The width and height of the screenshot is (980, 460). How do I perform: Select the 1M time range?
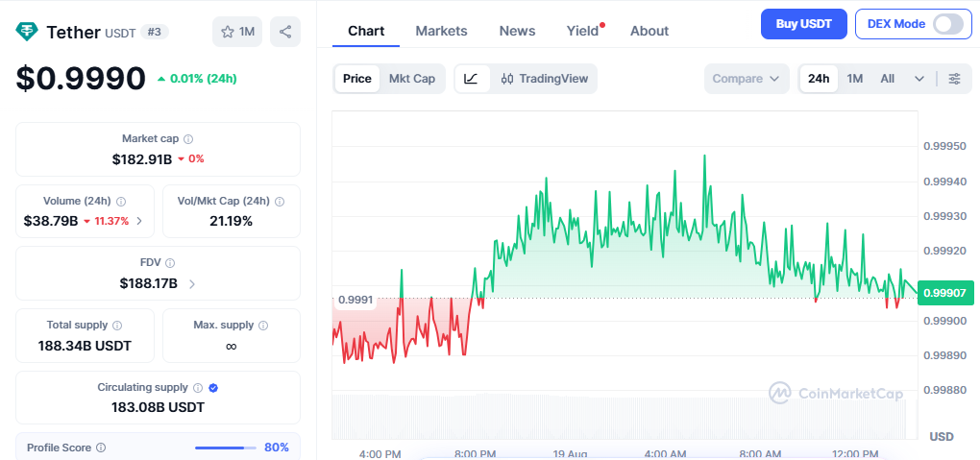point(854,79)
